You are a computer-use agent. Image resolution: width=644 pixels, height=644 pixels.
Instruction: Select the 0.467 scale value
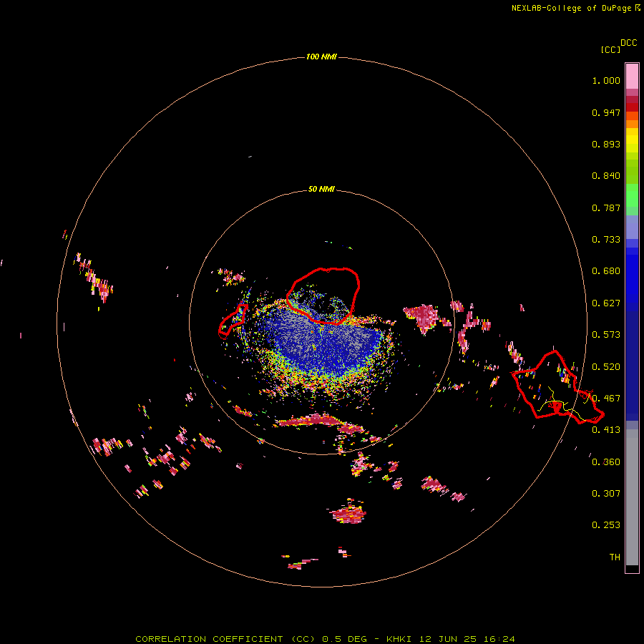pyautogui.click(x=606, y=399)
